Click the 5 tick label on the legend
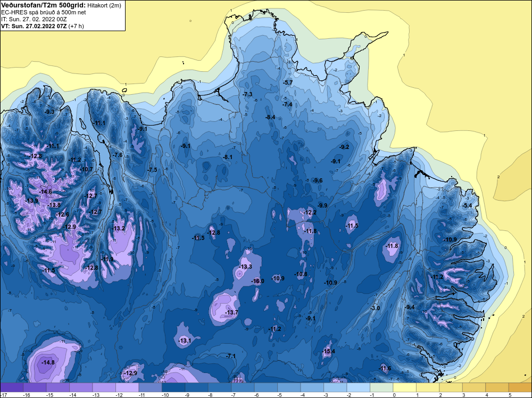Screen dimensions: 532x398 coord(510,395)
